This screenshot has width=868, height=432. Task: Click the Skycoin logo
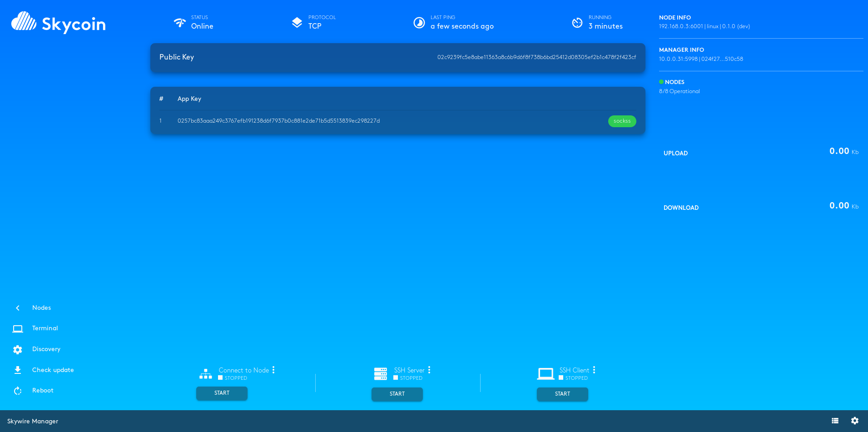click(58, 22)
